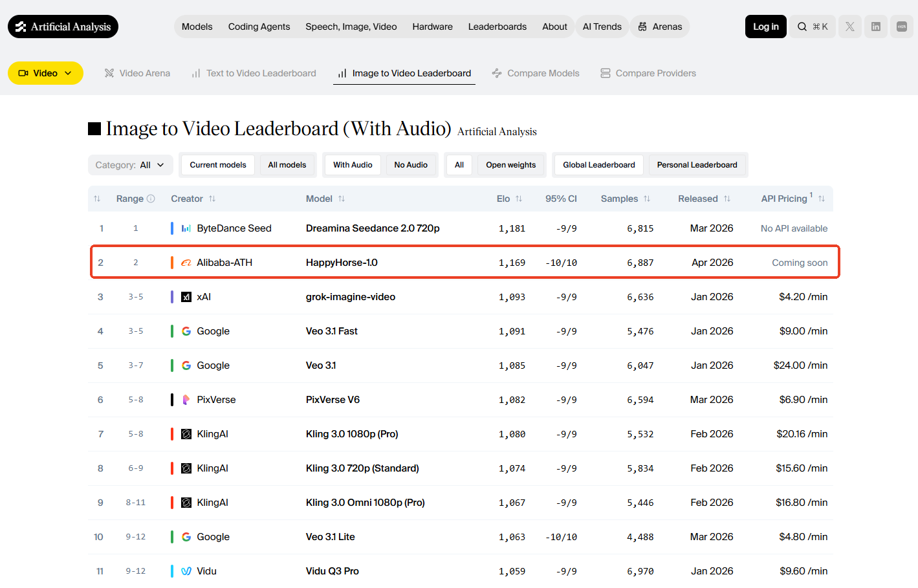The image size is (918, 588).
Task: Open the Models menu
Action: click(x=197, y=27)
